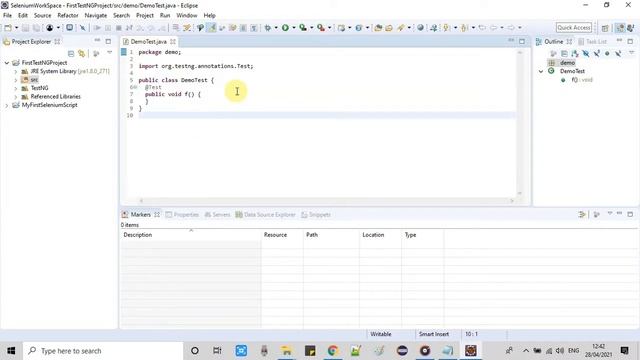Click the web browser globe icon

pyautogui.click(x=420, y=28)
